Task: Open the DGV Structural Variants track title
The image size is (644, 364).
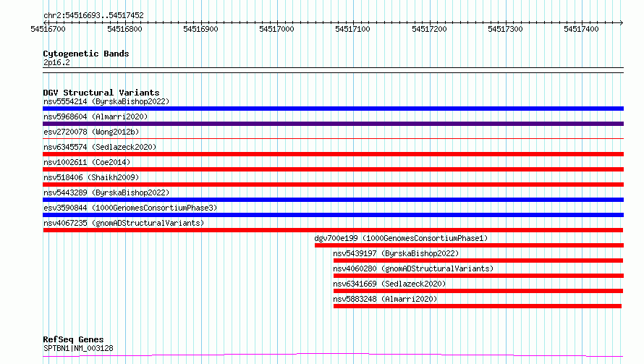Action: click(x=101, y=93)
